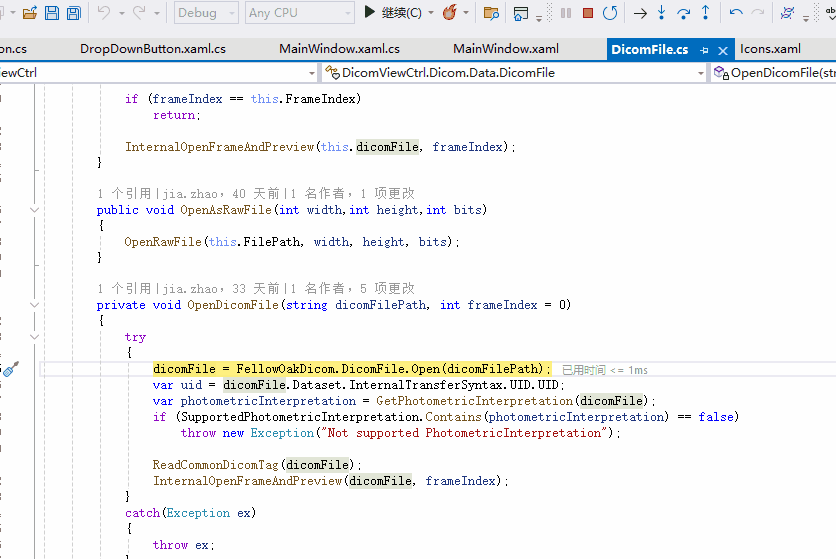Collapse the try block outline

click(35, 337)
